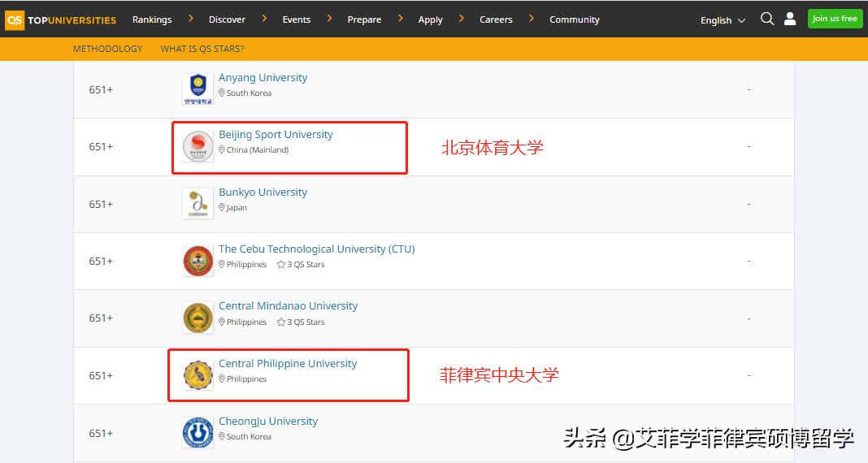Click Philippines text under Central Philippine University
Image resolution: width=868 pixels, height=463 pixels.
coord(246,379)
